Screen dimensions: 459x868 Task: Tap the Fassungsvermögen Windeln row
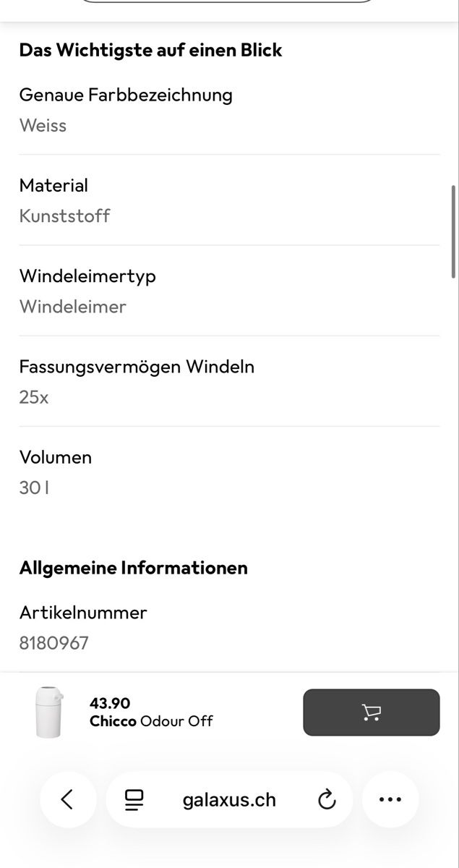[229, 381]
